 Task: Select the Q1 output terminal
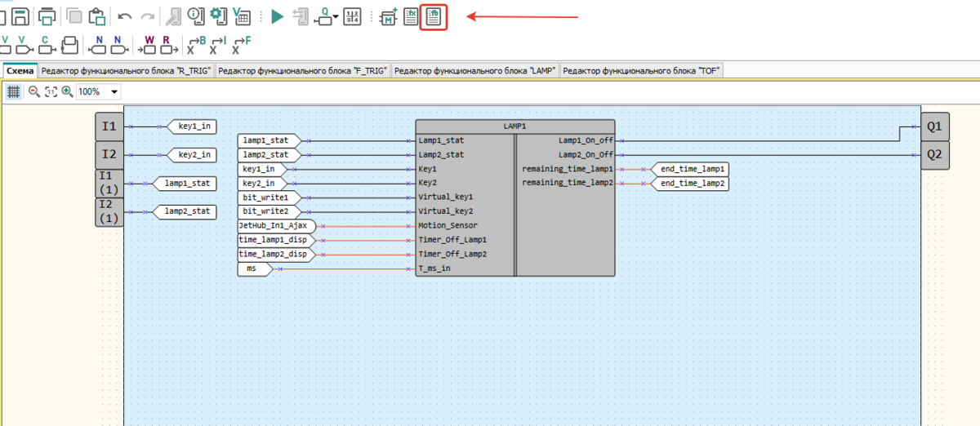pyautogui.click(x=934, y=126)
